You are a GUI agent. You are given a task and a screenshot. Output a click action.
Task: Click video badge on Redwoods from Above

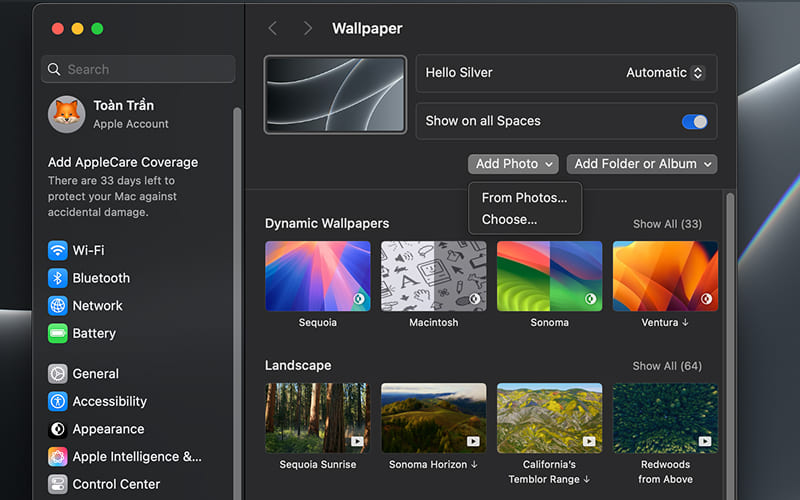705,441
